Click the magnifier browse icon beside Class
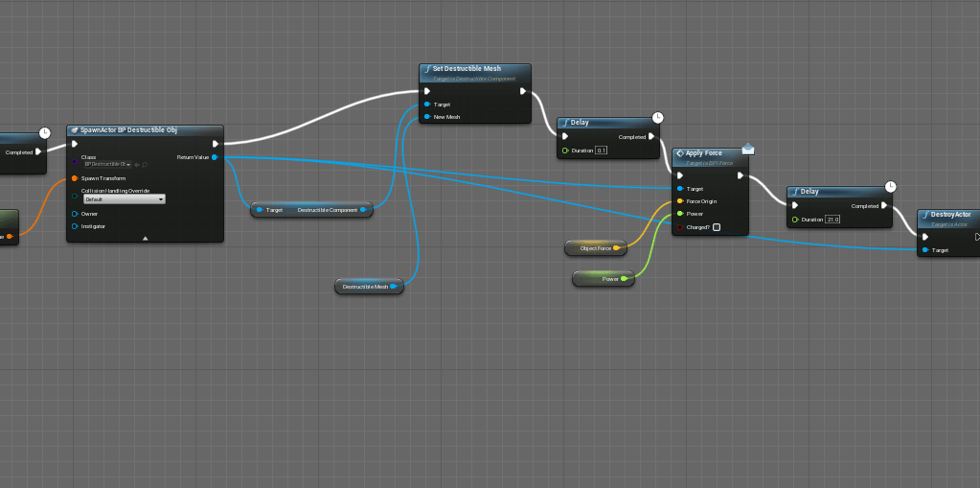 145,165
